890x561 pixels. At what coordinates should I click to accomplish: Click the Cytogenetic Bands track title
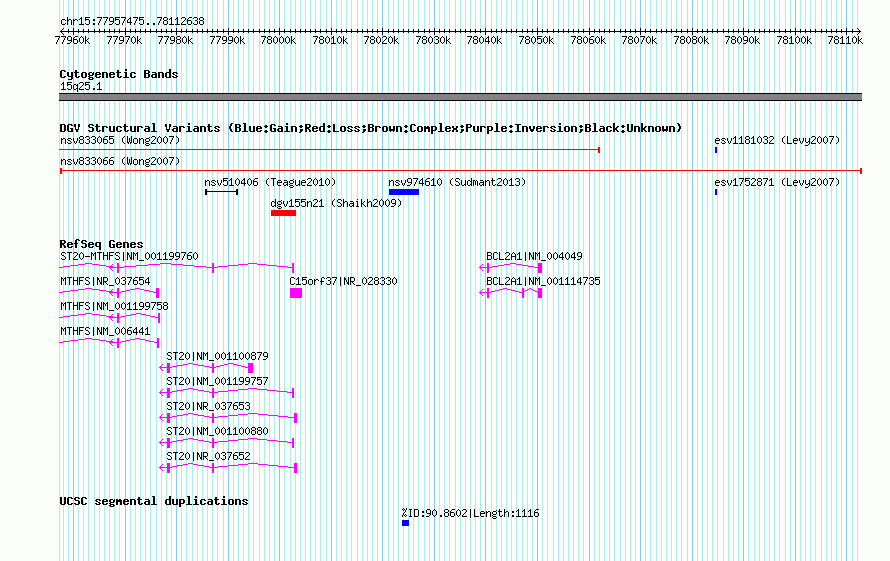(x=119, y=74)
